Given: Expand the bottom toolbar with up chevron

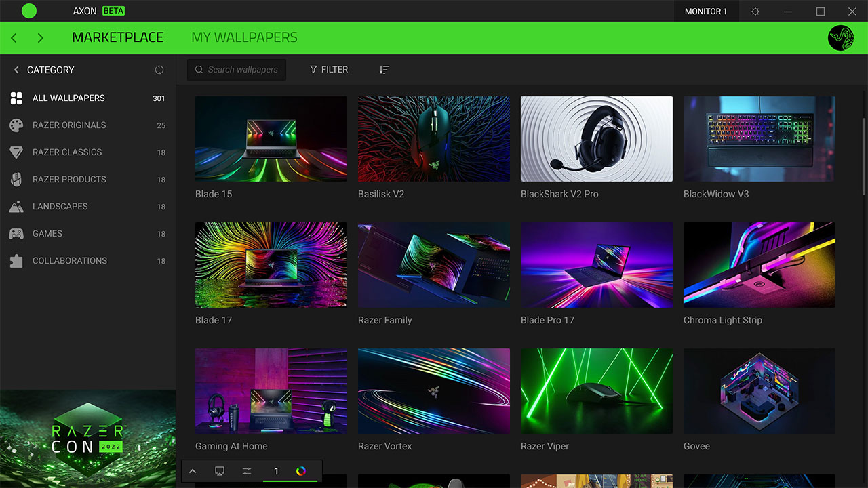Looking at the screenshot, I should (x=193, y=471).
